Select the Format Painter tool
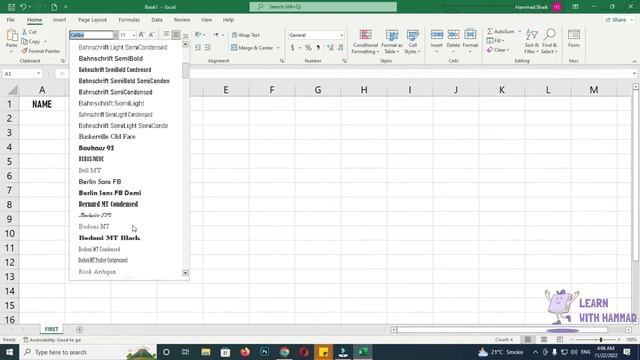 click(x=40, y=51)
